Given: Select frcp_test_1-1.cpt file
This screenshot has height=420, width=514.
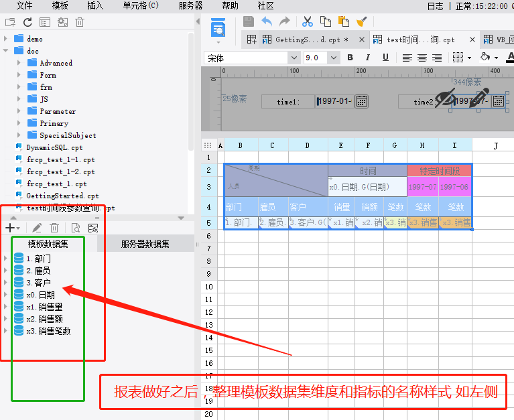Looking at the screenshot, I should (60, 160).
